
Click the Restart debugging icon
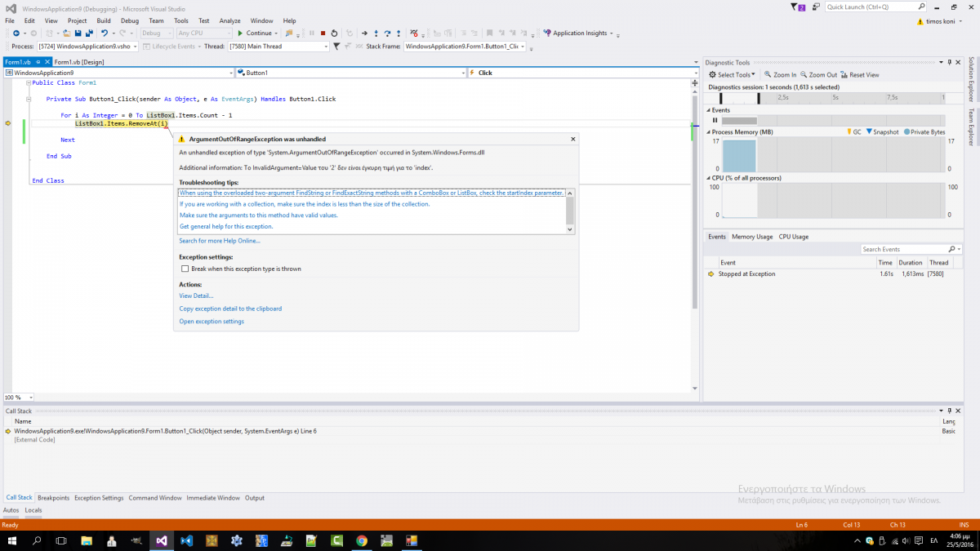(335, 33)
